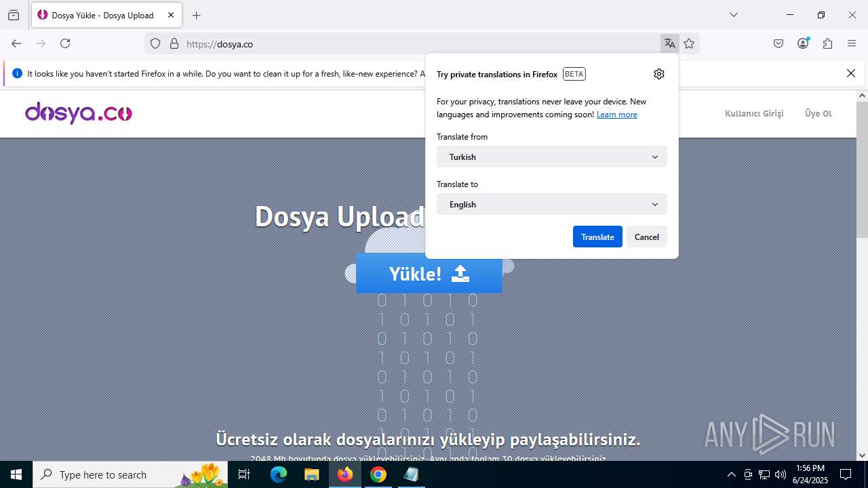Open the Firefox View tab list icon
868x488 pixels.
point(14,15)
